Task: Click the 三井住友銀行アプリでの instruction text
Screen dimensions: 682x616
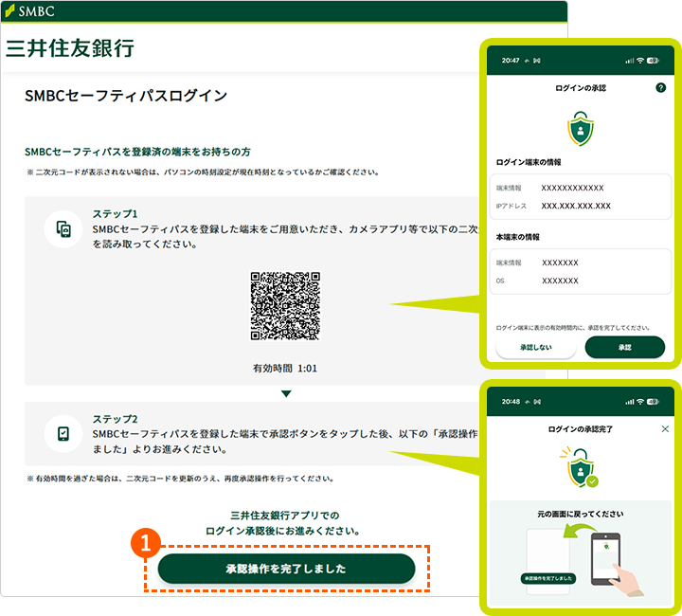Action: (x=285, y=516)
